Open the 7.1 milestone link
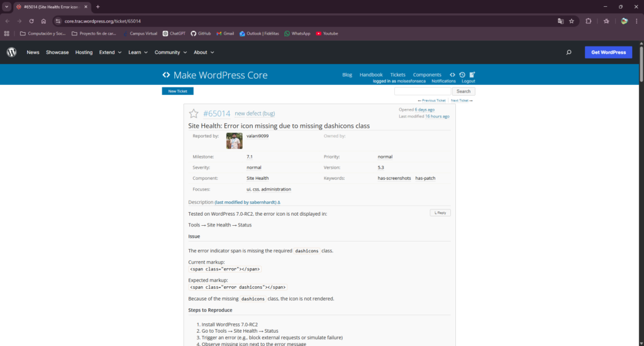Screen dimensions: 644x346 tap(249, 157)
